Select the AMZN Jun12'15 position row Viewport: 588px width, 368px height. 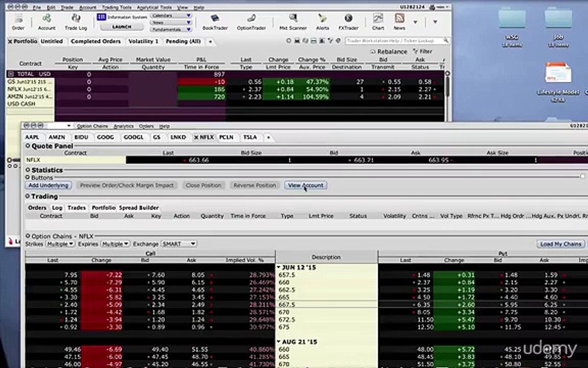(224, 97)
